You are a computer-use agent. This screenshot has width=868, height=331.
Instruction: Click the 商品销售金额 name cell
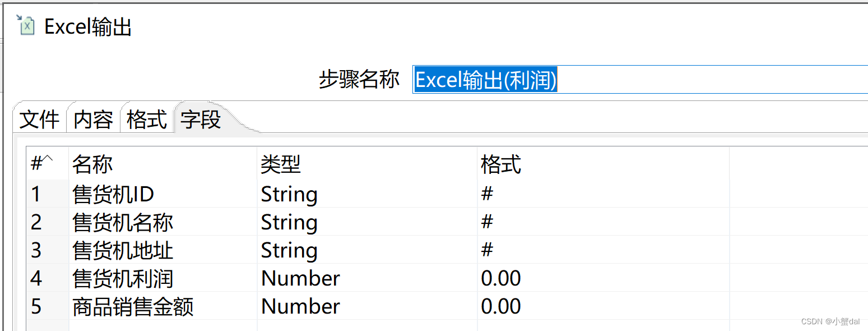163,306
